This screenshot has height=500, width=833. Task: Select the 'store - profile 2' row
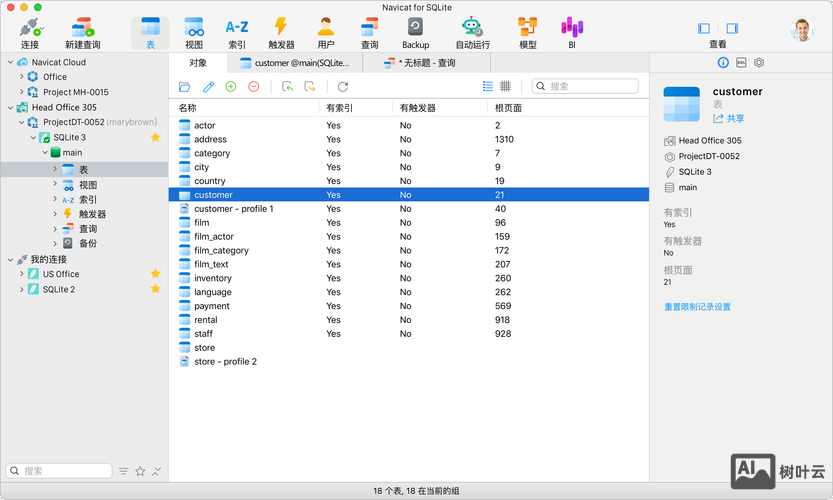tap(409, 361)
